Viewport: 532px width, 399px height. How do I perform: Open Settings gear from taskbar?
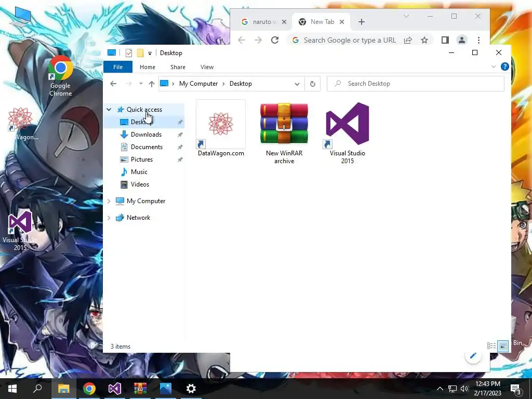[x=191, y=389]
